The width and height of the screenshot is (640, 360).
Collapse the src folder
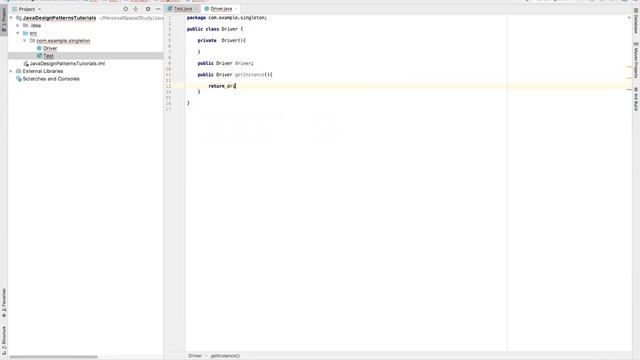tap(18, 33)
